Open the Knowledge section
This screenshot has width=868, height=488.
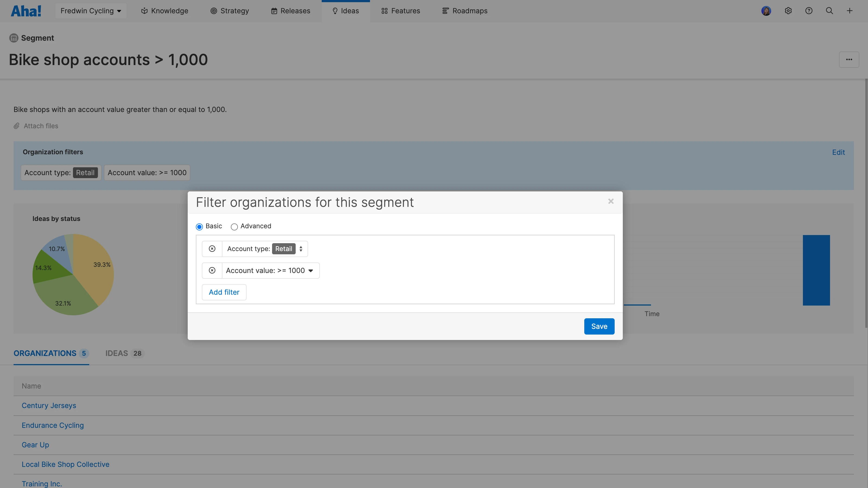164,11
